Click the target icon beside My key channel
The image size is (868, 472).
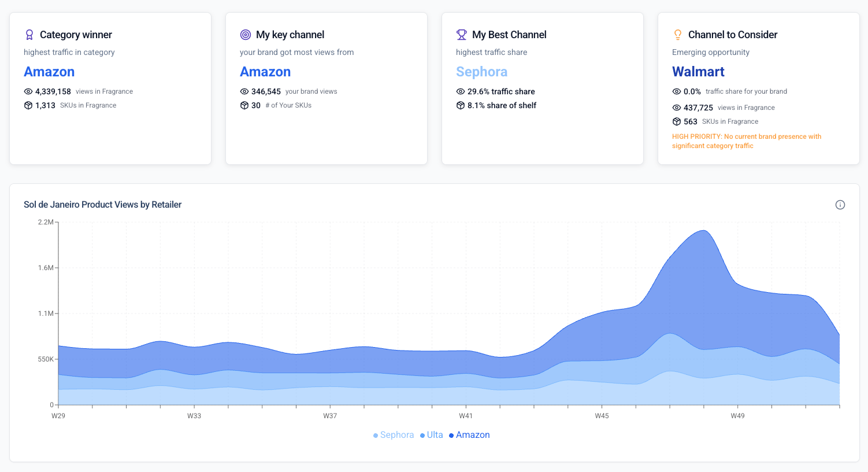pyautogui.click(x=246, y=34)
